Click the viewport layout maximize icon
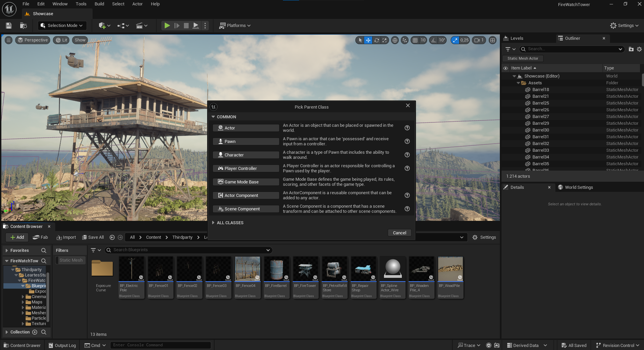This screenshot has height=350, width=644. 492,40
